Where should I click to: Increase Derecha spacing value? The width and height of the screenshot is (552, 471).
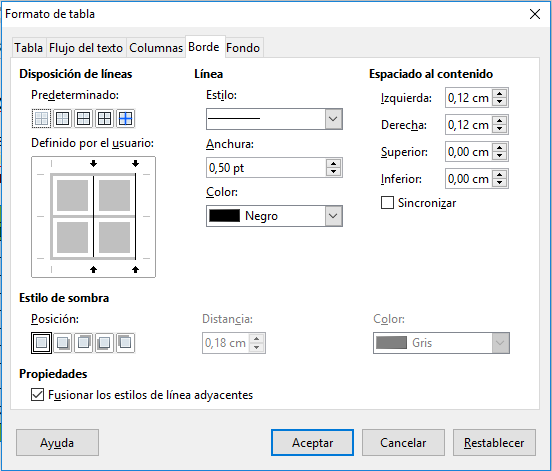point(500,120)
